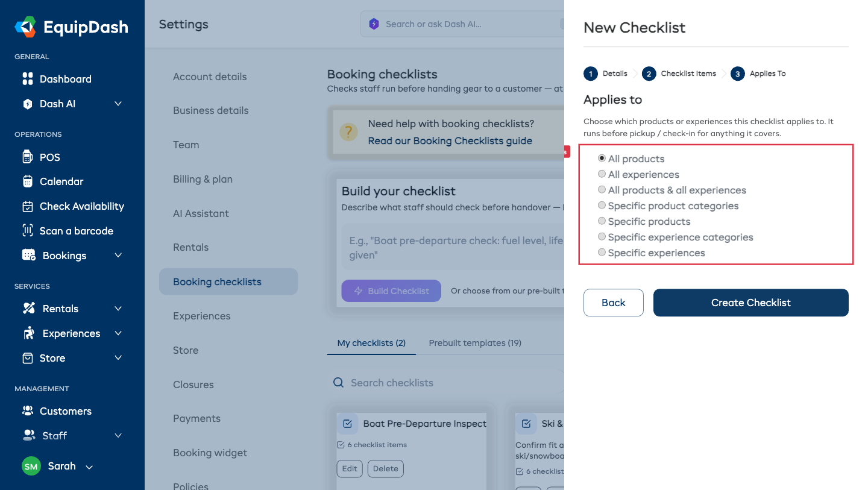Image resolution: width=868 pixels, height=490 pixels.
Task: Click the Rentals sidebar icon
Action: [28, 309]
